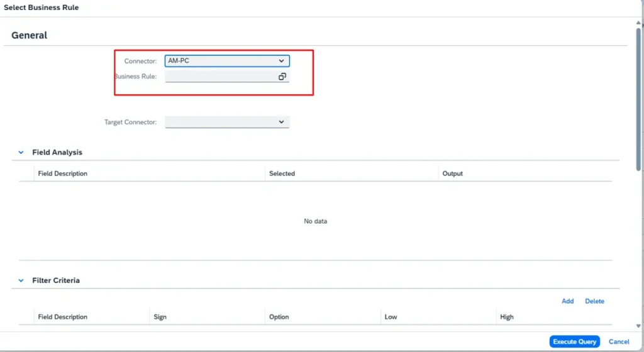The width and height of the screenshot is (644, 352).
Task: Cancel the Select Business Rule dialog
Action: (x=619, y=341)
